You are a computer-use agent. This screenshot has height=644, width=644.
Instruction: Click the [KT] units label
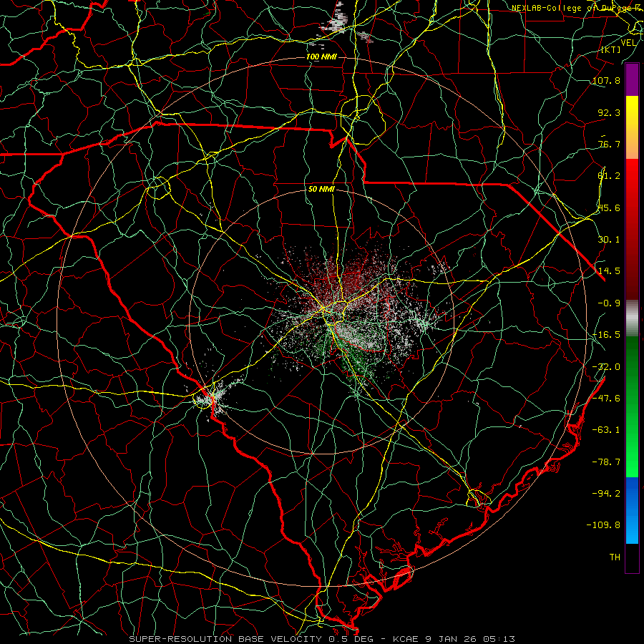(611, 49)
